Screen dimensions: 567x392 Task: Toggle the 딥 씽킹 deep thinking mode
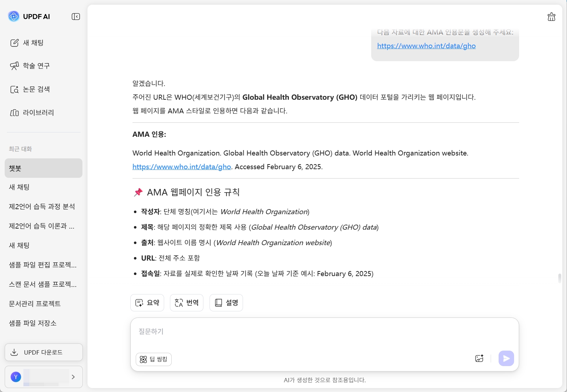point(154,359)
